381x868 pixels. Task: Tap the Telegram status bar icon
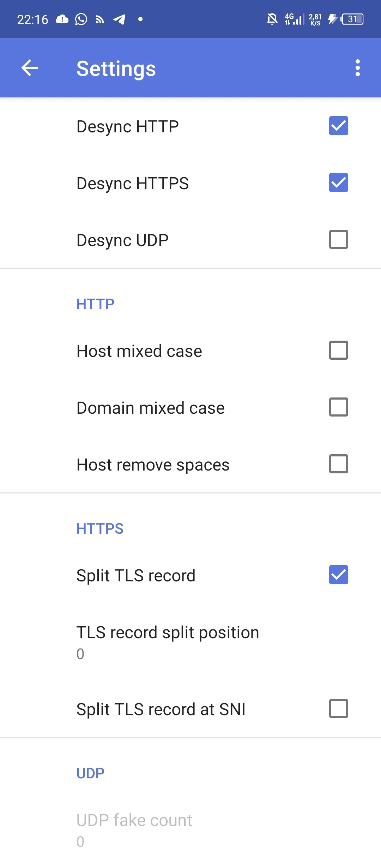pos(119,19)
